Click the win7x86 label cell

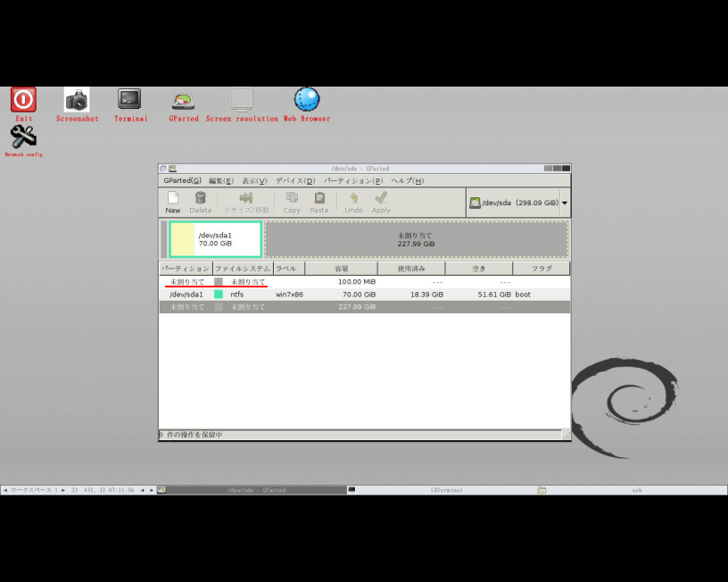click(289, 295)
